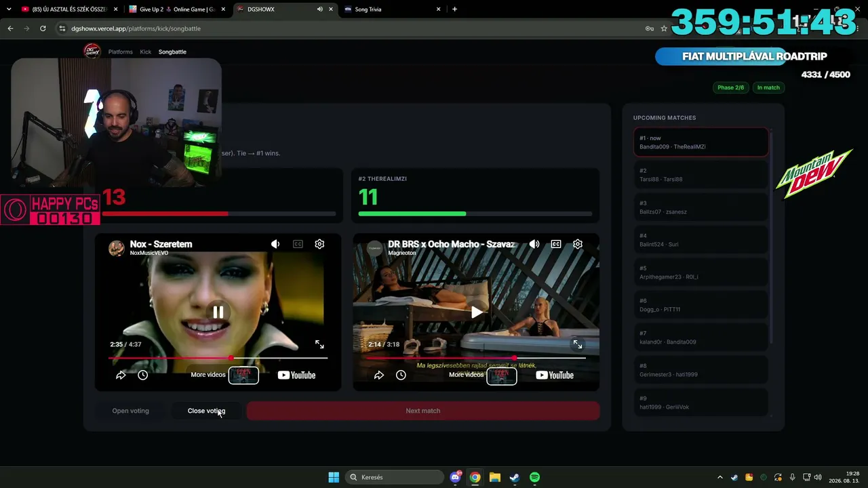Go back in the browser

coord(10,28)
